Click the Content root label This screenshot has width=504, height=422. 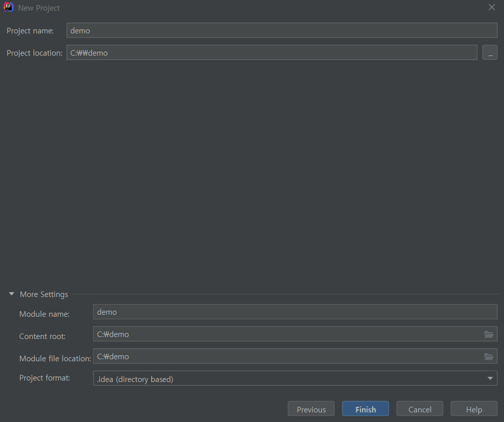(42, 336)
